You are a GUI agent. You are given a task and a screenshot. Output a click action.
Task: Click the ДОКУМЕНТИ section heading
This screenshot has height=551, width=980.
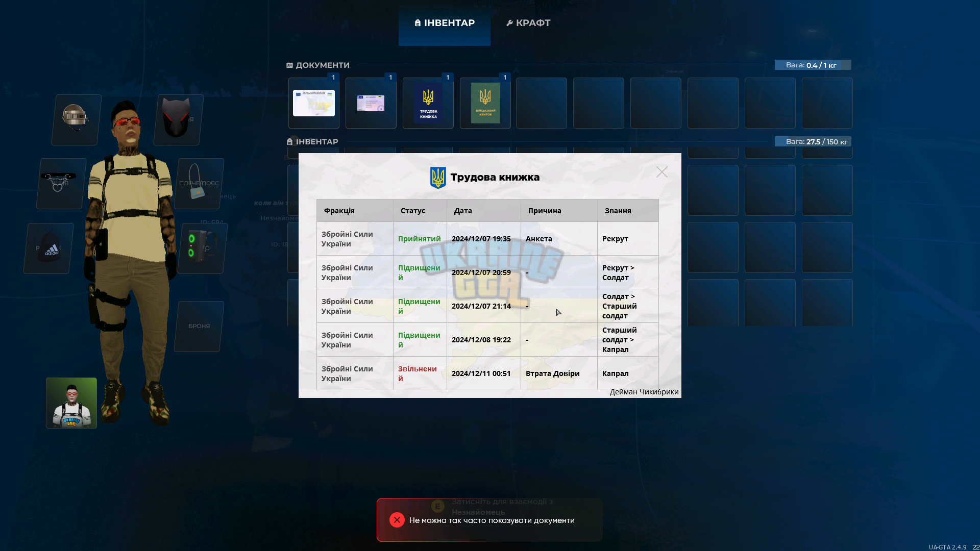tap(318, 65)
